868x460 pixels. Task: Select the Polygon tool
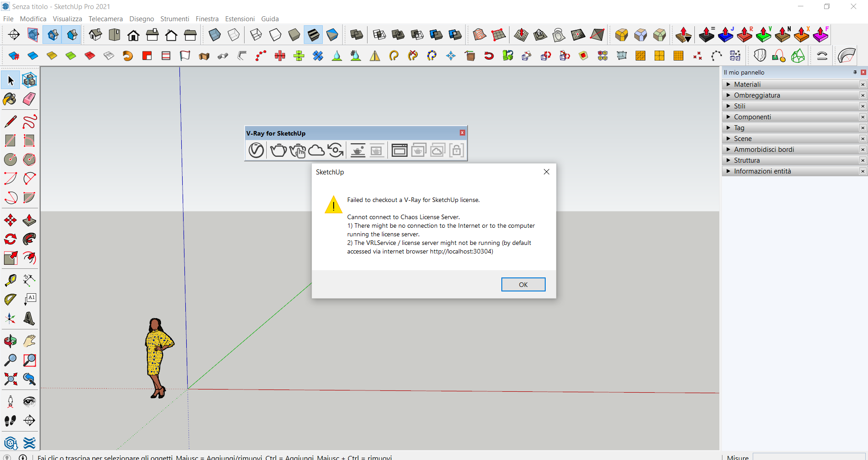click(29, 160)
